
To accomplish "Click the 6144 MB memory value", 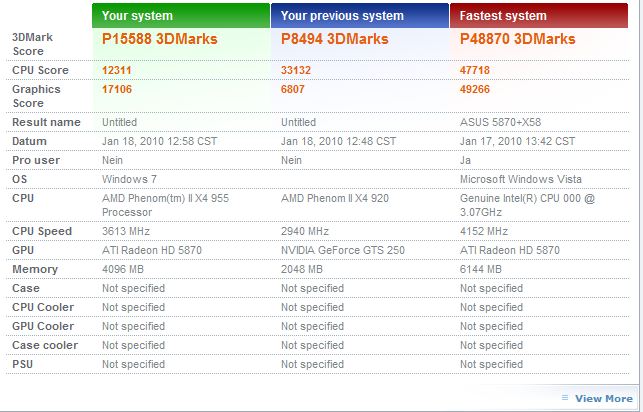I will point(481,269).
